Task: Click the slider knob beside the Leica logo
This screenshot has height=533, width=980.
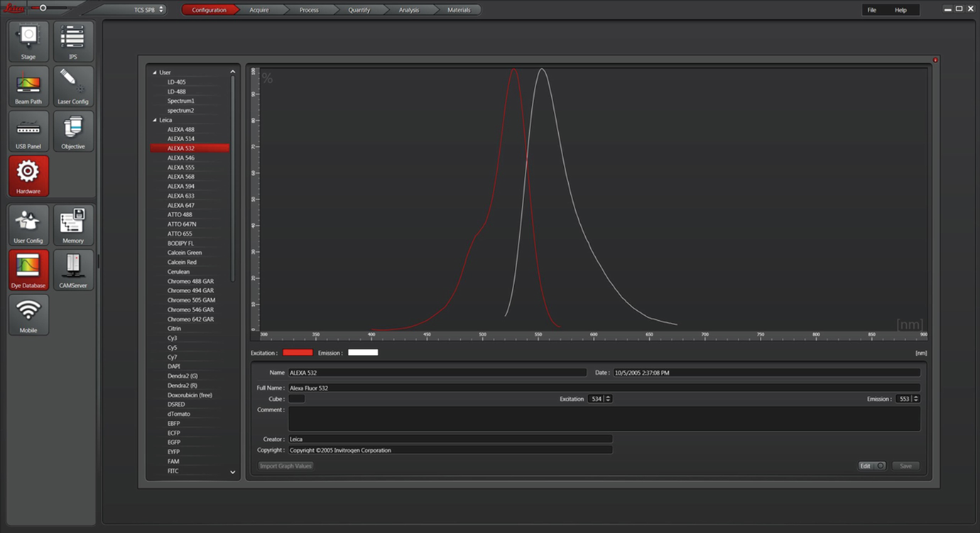Action: (x=43, y=8)
